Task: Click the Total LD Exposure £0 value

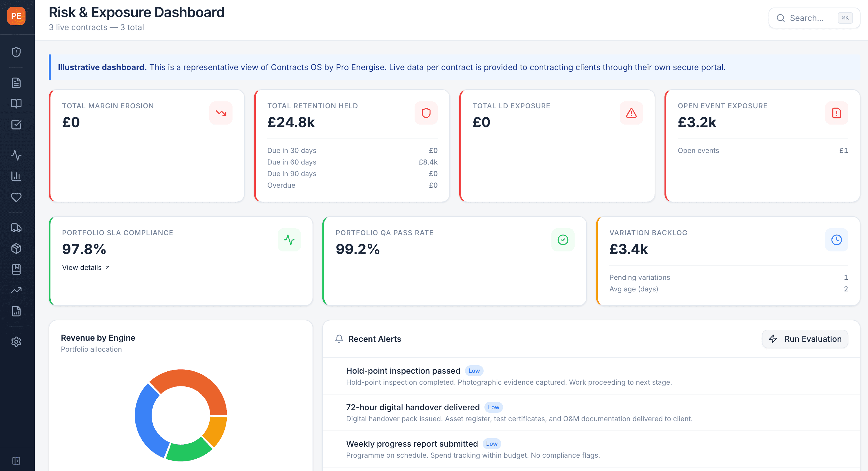Action: 481,122
